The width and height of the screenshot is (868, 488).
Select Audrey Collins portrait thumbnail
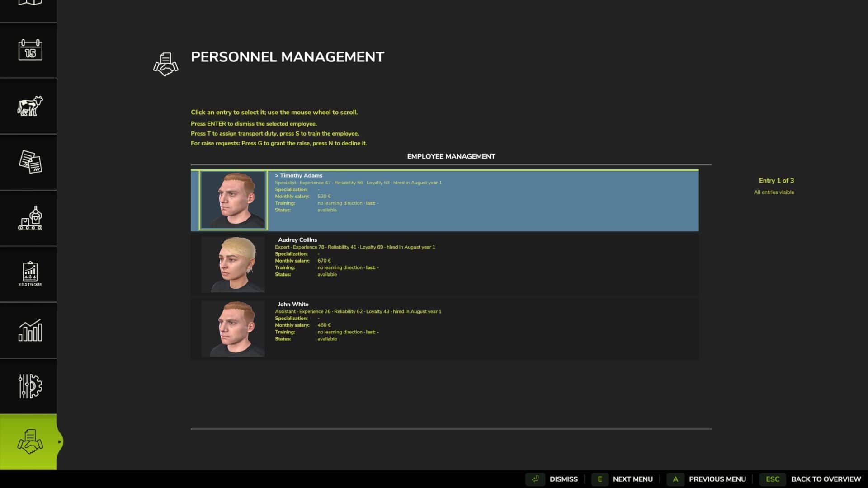[x=233, y=264]
